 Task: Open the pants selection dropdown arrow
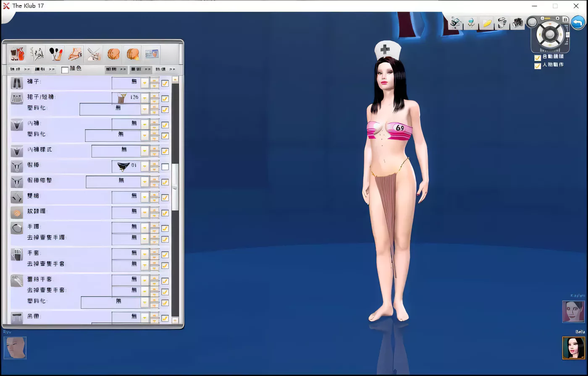click(x=144, y=83)
